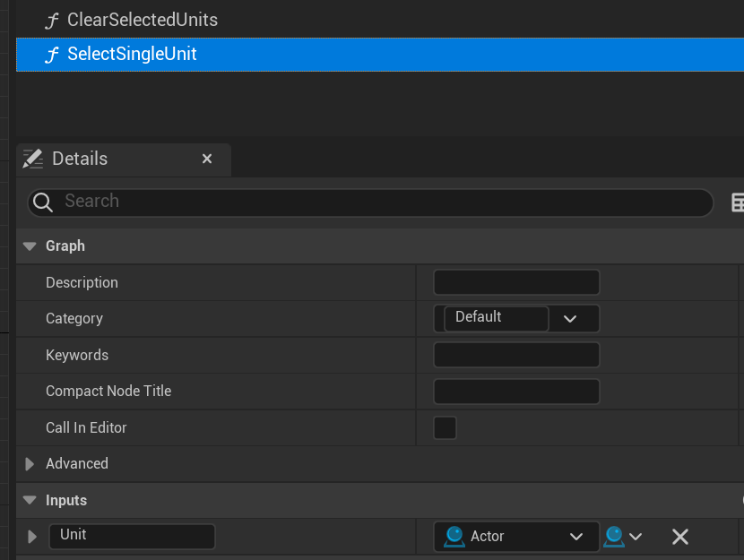Click the Compact Node Title field
Image resolution: width=744 pixels, height=560 pixels.
516,392
